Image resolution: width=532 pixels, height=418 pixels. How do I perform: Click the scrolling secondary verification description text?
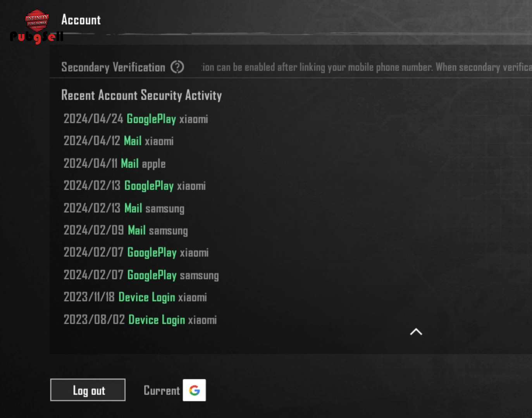pyautogui.click(x=367, y=67)
